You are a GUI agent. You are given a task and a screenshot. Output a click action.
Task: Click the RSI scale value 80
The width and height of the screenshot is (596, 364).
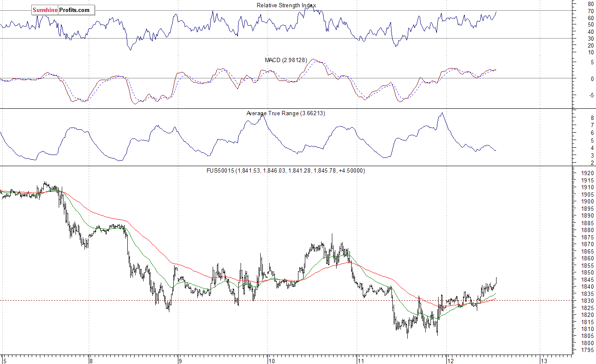coord(590,4)
